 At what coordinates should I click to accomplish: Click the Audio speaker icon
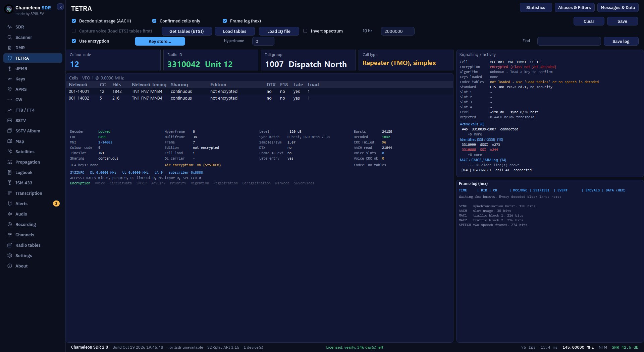point(10,214)
